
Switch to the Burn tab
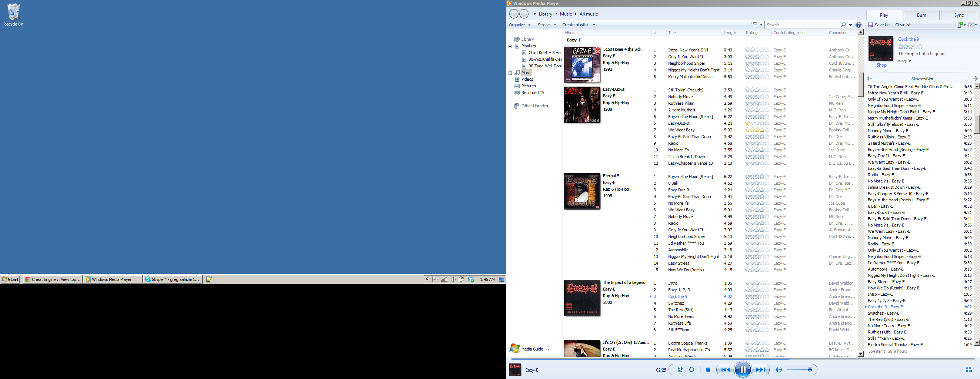click(x=921, y=15)
